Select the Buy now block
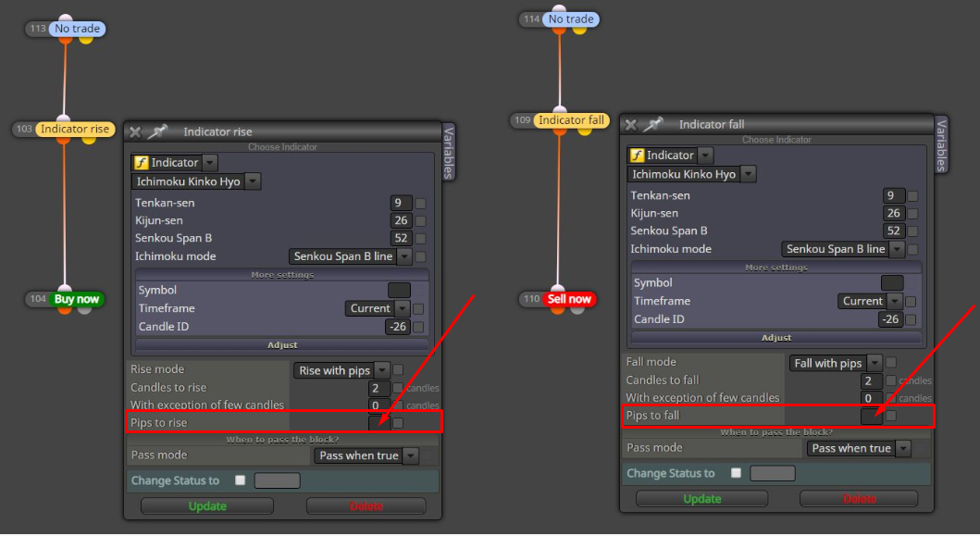This screenshot has height=536, width=980. click(x=76, y=299)
